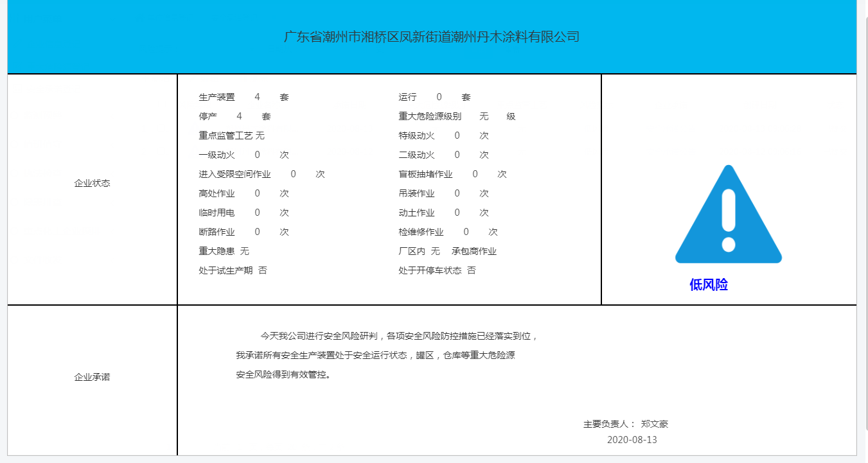This screenshot has height=463, width=868.
Task: Click the 处于试生产期 否 entry
Action: (x=233, y=270)
